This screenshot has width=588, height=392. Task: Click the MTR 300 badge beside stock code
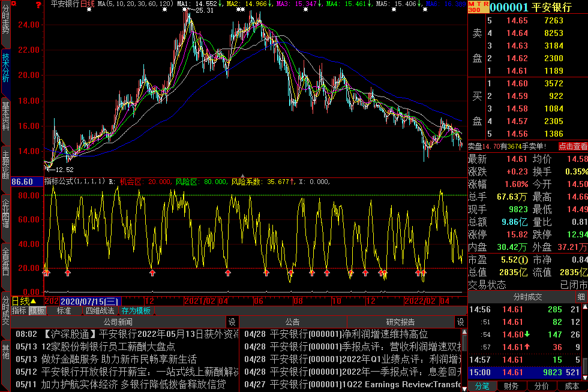[479, 7]
